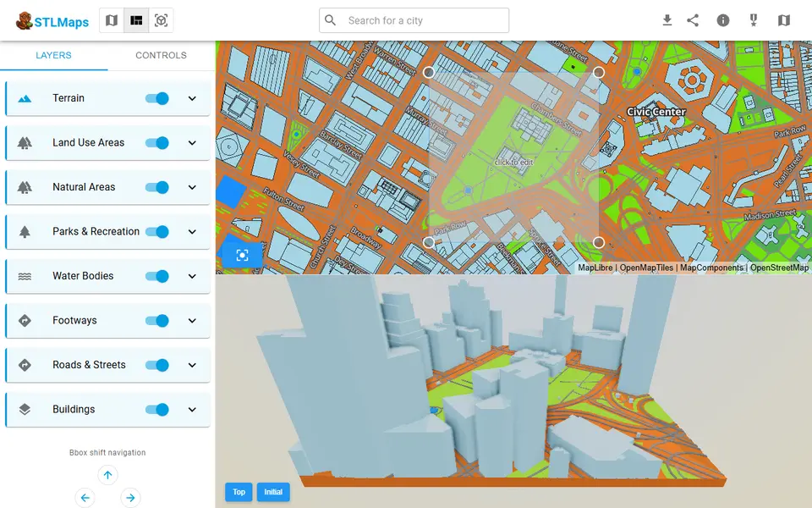812x508 pixels.
Task: Open the info icon
Action: pos(723,20)
